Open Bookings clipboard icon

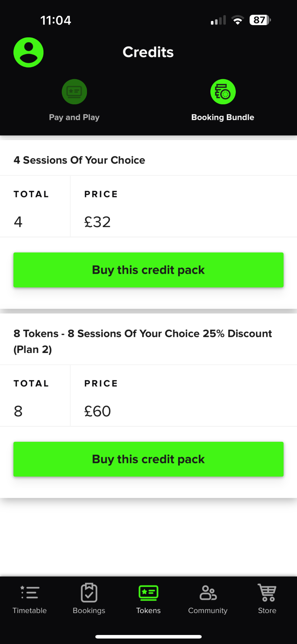pyautogui.click(x=89, y=592)
